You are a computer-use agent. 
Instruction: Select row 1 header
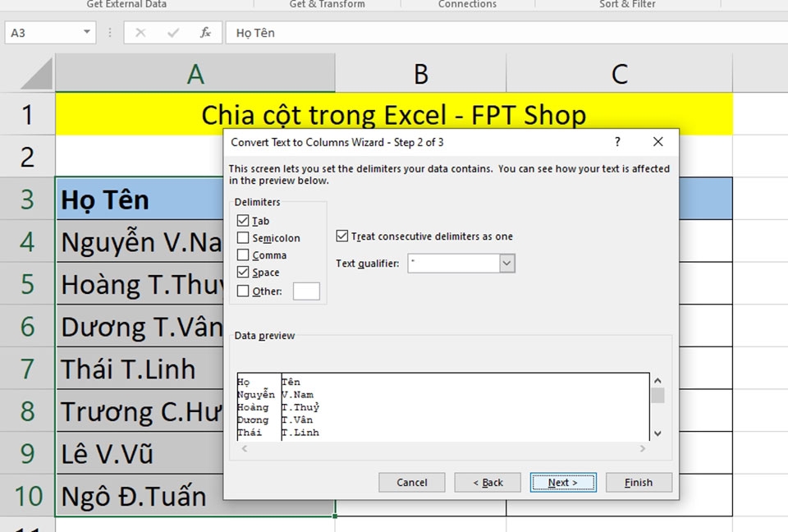point(27,114)
